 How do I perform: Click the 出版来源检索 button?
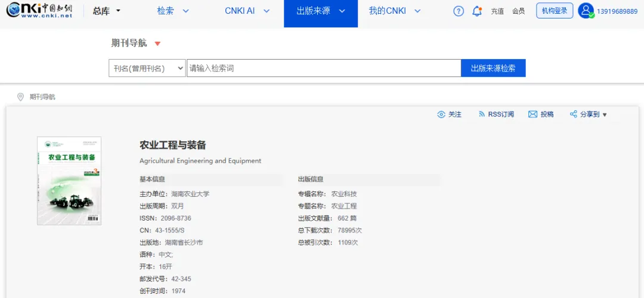point(493,68)
